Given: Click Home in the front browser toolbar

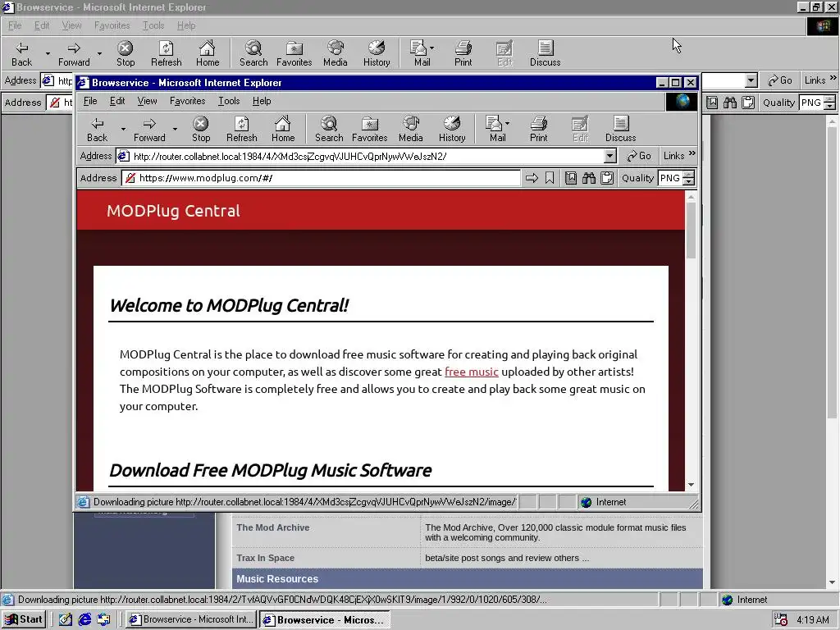Looking at the screenshot, I should coord(283,130).
